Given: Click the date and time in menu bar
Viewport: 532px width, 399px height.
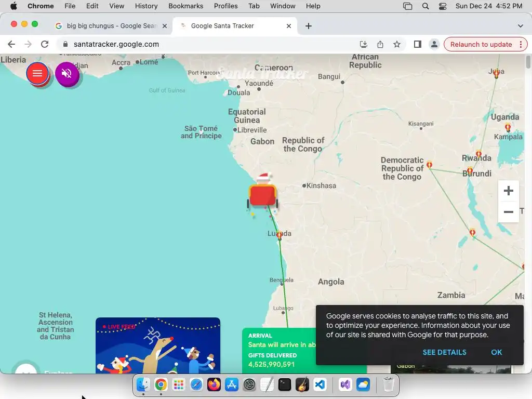Looking at the screenshot, I should click(488, 6).
